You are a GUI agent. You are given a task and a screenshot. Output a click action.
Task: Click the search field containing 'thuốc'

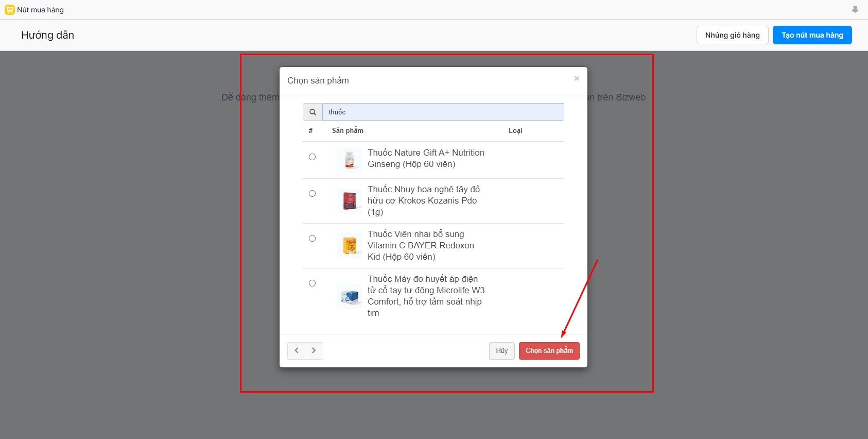pos(443,112)
